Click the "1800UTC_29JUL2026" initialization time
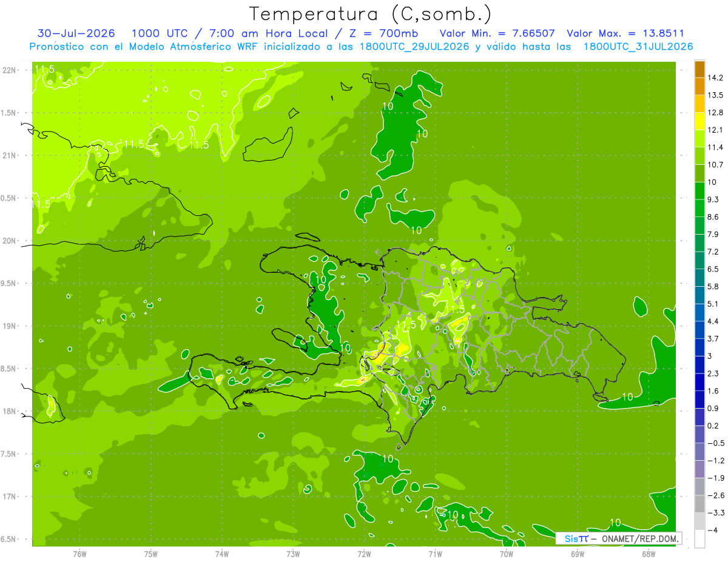Viewport: 728px width, 562px height. pos(414,47)
